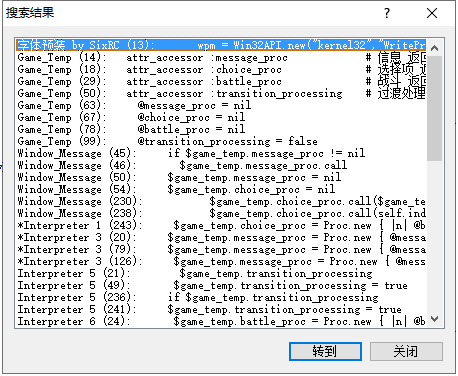This screenshot has height=376, width=458.
Task: Select *Interpreter 3 (79) result row
Action: tap(221, 249)
